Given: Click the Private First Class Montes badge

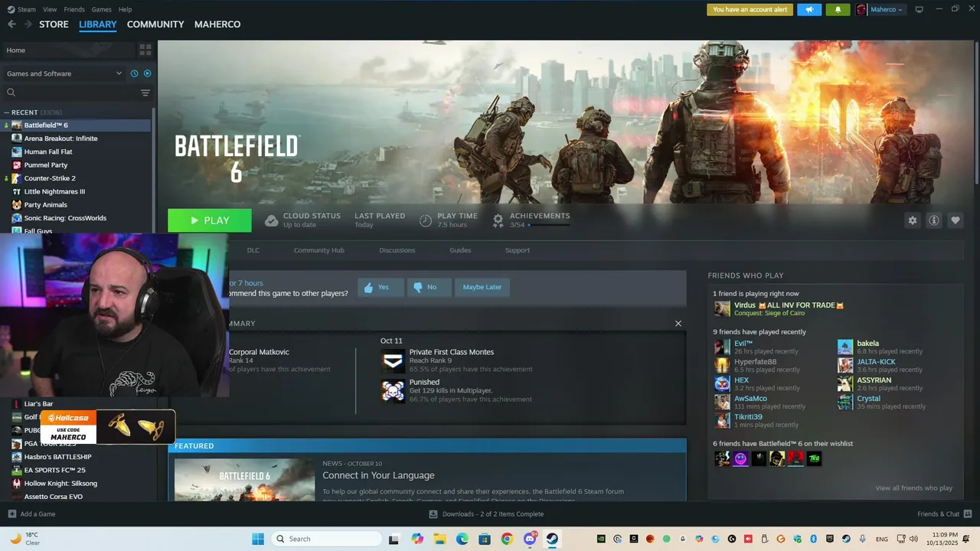Looking at the screenshot, I should [393, 360].
